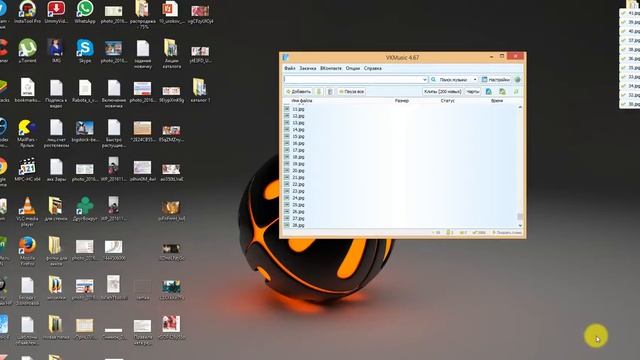Open Настройки settings button

(x=496, y=79)
